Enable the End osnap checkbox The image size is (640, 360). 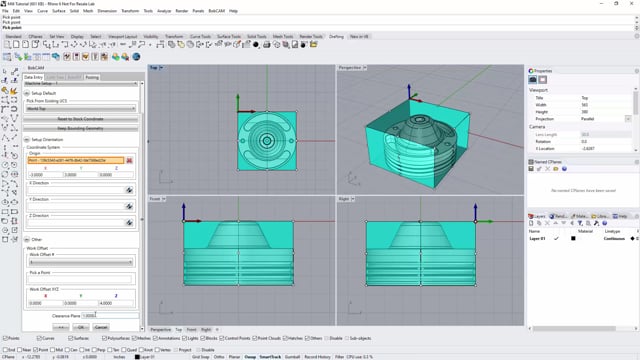pyautogui.click(x=5, y=350)
